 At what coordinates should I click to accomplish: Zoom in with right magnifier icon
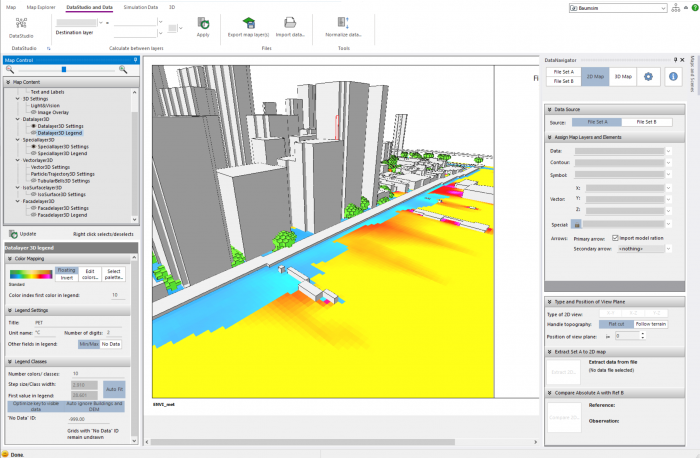123,69
